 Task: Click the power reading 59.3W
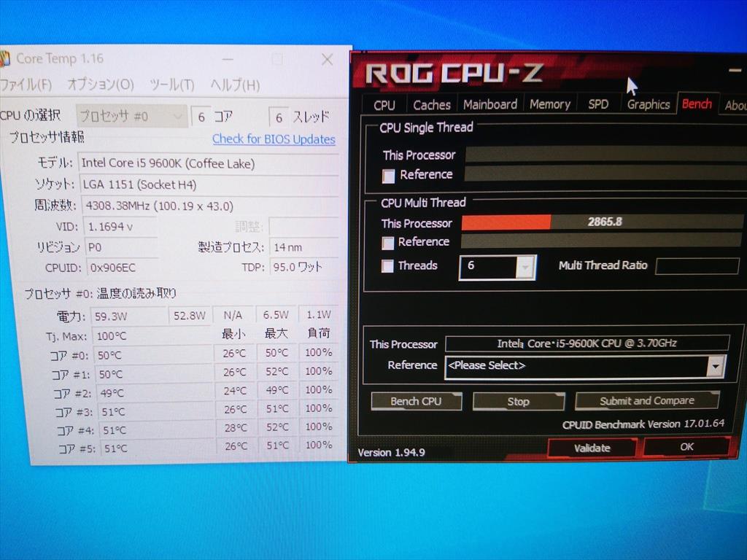tap(129, 316)
